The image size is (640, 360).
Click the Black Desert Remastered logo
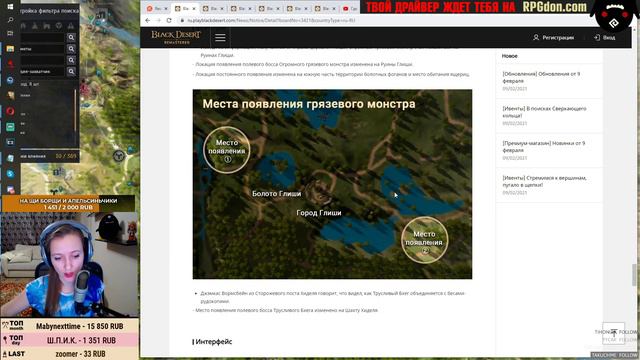[x=176, y=37]
